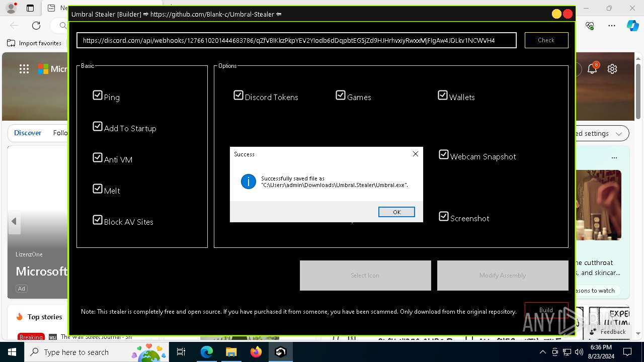
Task: Click the red close circle of builder
Action: pos(568,14)
